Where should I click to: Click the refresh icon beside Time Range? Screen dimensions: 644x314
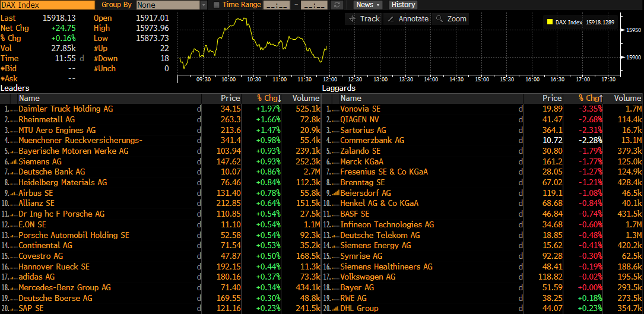tap(337, 5)
